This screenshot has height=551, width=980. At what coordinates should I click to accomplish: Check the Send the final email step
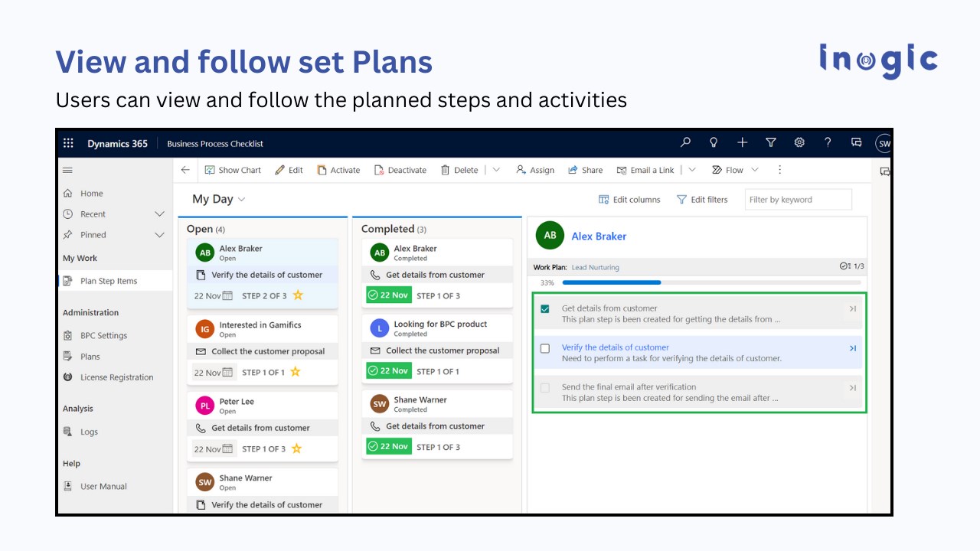pos(545,388)
